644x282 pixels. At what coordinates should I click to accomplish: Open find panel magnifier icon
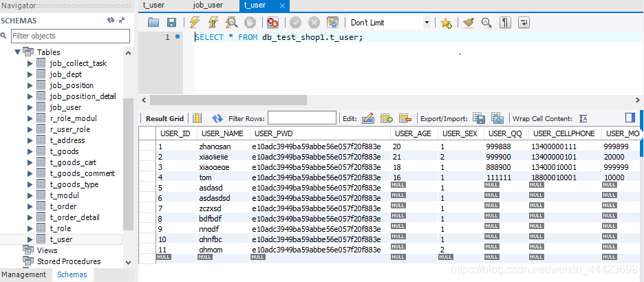coord(486,23)
